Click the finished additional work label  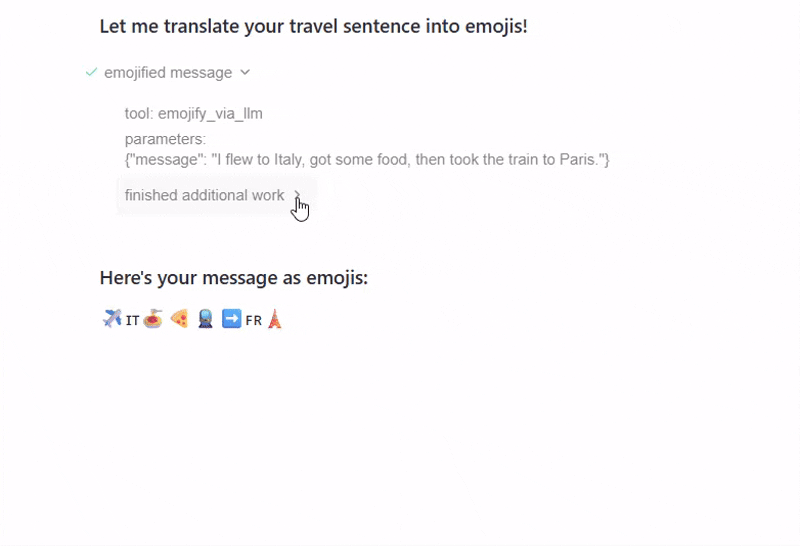pyautogui.click(x=204, y=195)
